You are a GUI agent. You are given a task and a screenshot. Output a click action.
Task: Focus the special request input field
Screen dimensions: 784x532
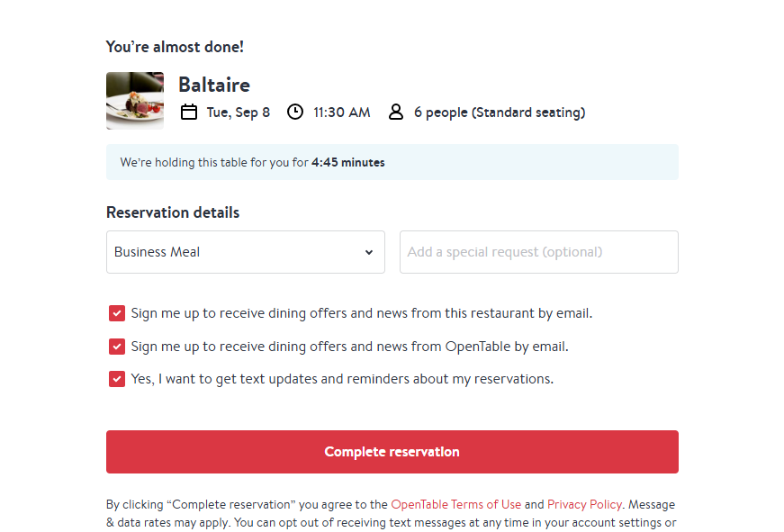(x=539, y=252)
